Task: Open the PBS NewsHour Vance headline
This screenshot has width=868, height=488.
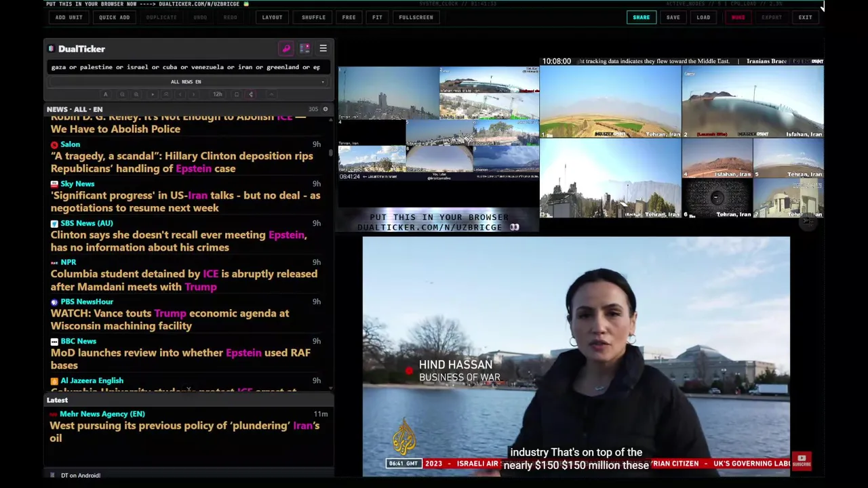Action: 170,319
